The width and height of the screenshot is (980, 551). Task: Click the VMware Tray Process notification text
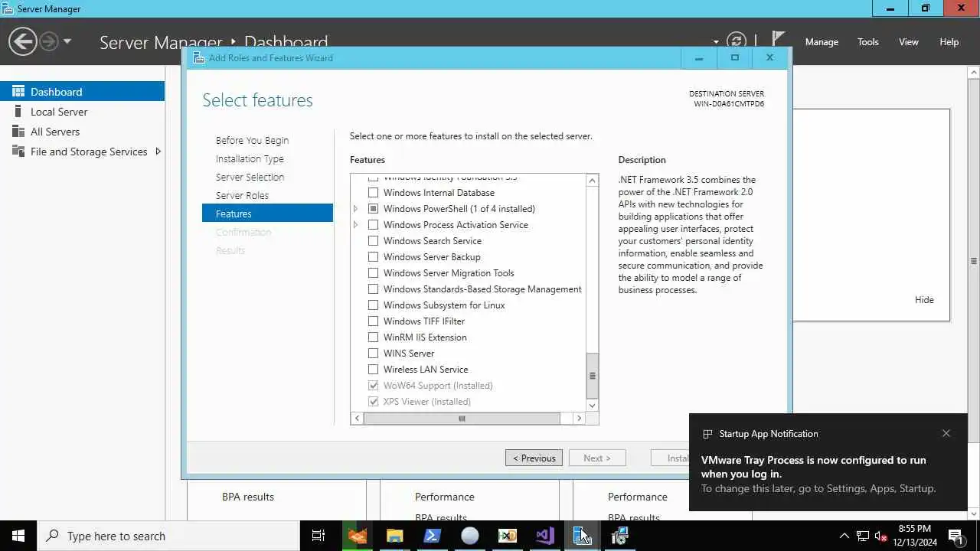click(813, 467)
